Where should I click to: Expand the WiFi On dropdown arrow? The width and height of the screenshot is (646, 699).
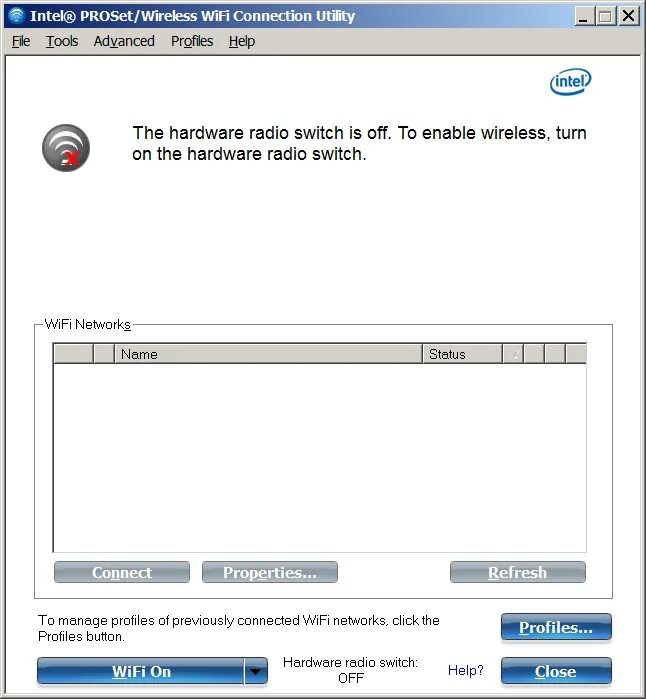point(256,671)
